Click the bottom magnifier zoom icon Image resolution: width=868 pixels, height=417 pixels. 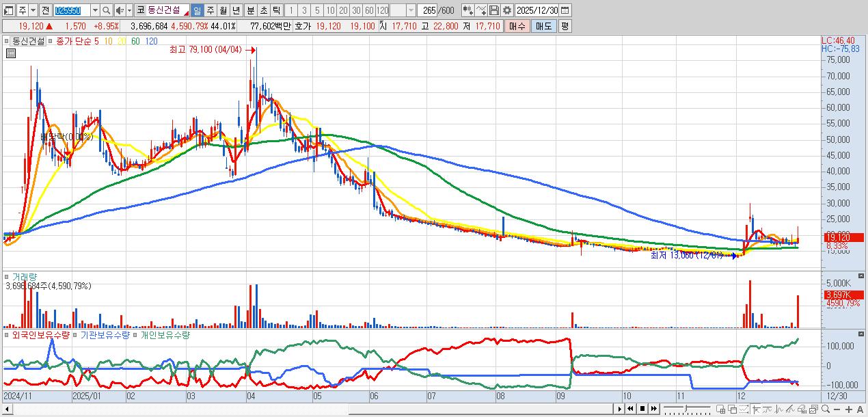click(x=826, y=409)
